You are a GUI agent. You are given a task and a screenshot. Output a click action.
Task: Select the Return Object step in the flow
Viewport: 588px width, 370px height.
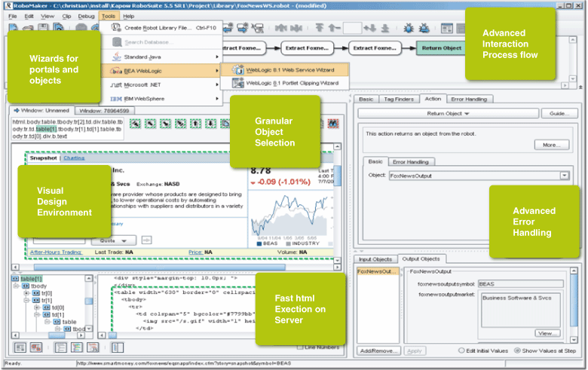pyautogui.click(x=441, y=48)
